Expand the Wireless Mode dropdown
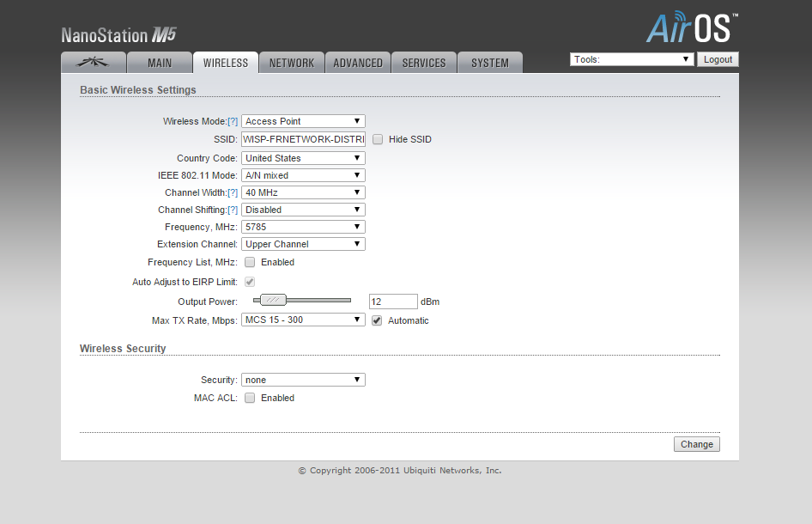 (x=304, y=121)
